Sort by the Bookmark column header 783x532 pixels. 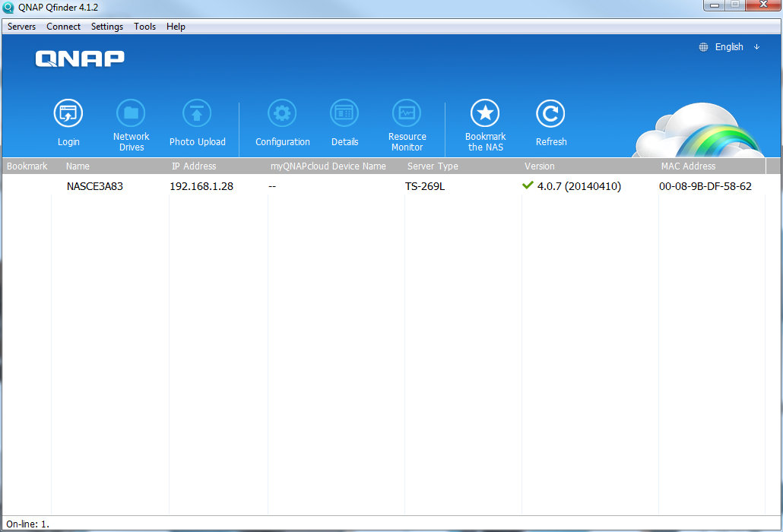pyautogui.click(x=27, y=166)
